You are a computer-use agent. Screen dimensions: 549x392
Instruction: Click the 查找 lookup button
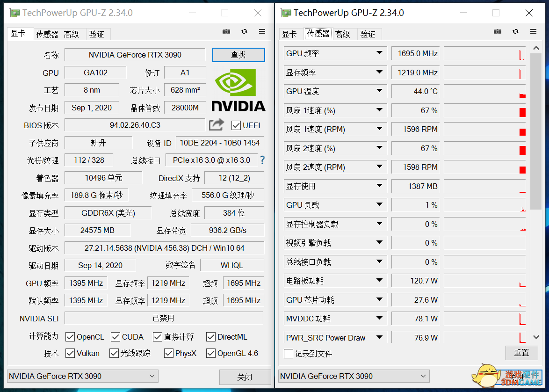point(238,55)
